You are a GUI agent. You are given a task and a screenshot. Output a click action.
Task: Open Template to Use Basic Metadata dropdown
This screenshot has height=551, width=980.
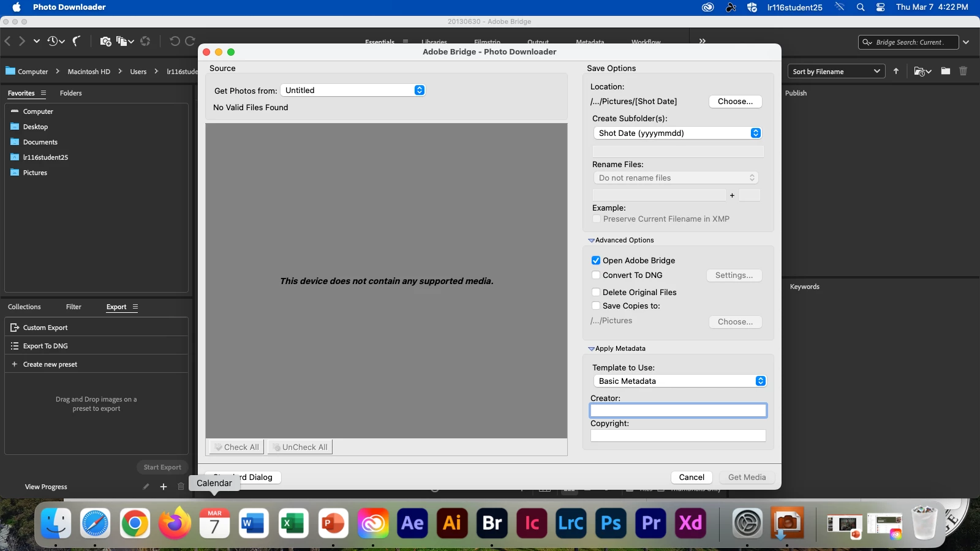click(x=680, y=381)
